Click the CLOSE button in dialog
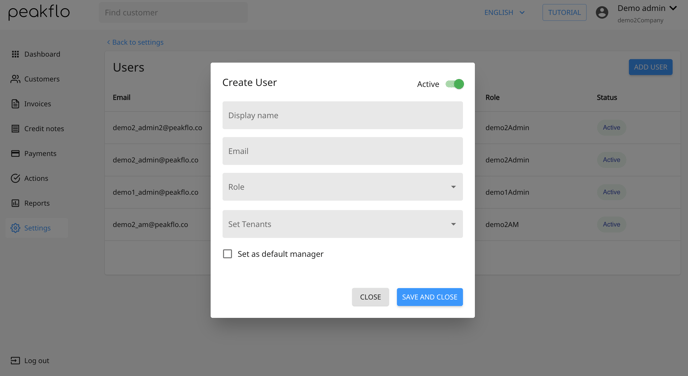Image resolution: width=688 pixels, height=376 pixels. point(370,297)
